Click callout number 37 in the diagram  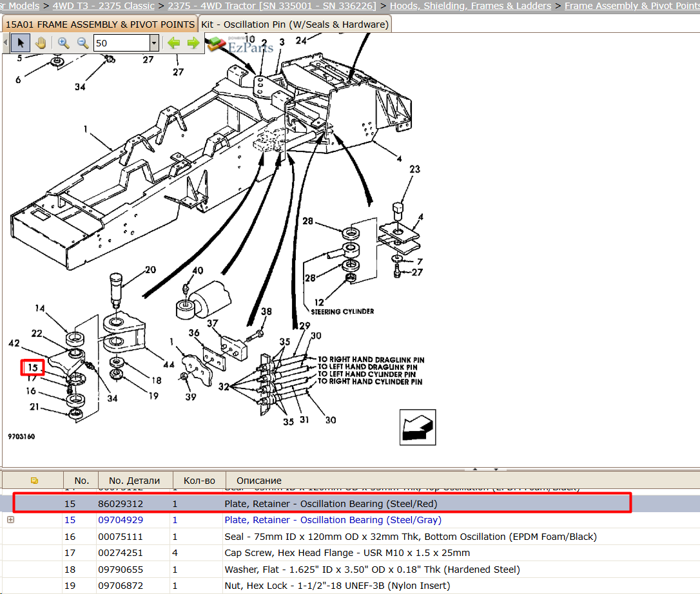[213, 323]
